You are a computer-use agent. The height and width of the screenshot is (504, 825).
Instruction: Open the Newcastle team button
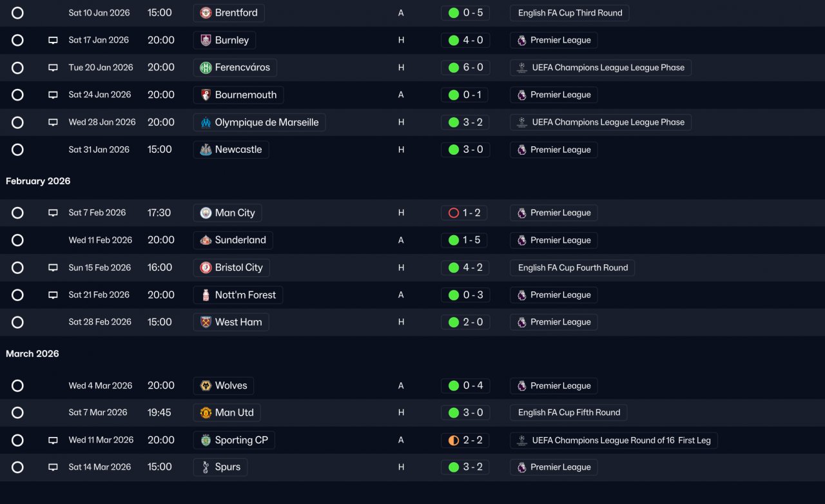pos(231,150)
